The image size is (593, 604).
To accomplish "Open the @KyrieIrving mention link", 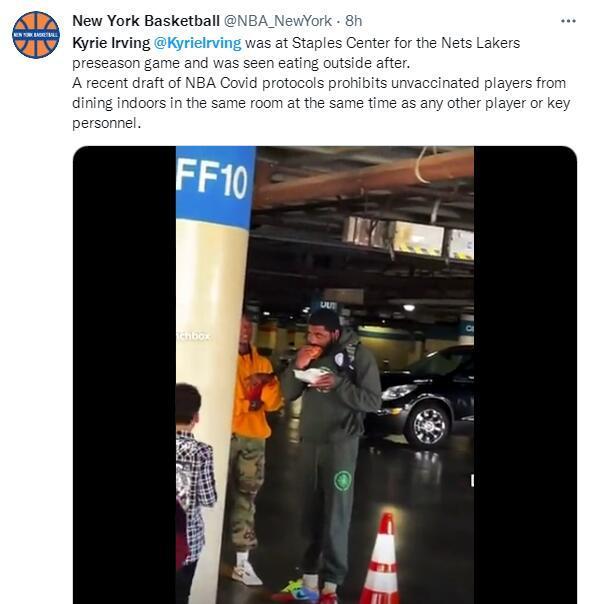I will point(197,43).
